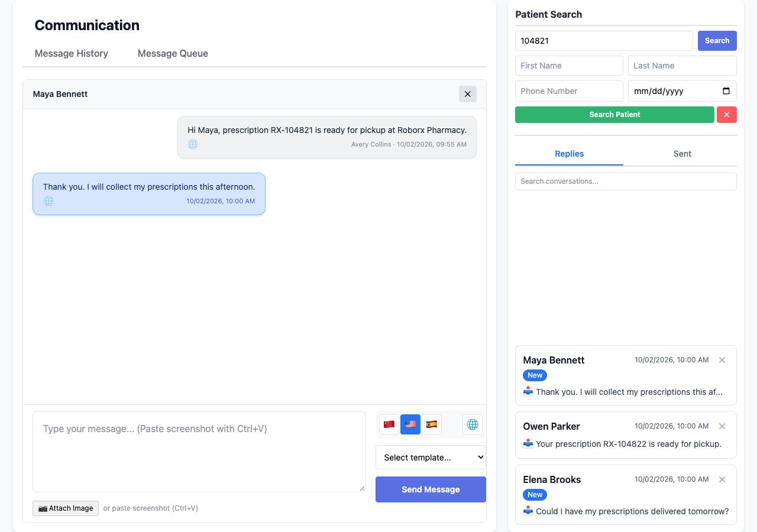Close the Maya Bennett conversation panel
The width and height of the screenshot is (757, 532).
[x=467, y=94]
